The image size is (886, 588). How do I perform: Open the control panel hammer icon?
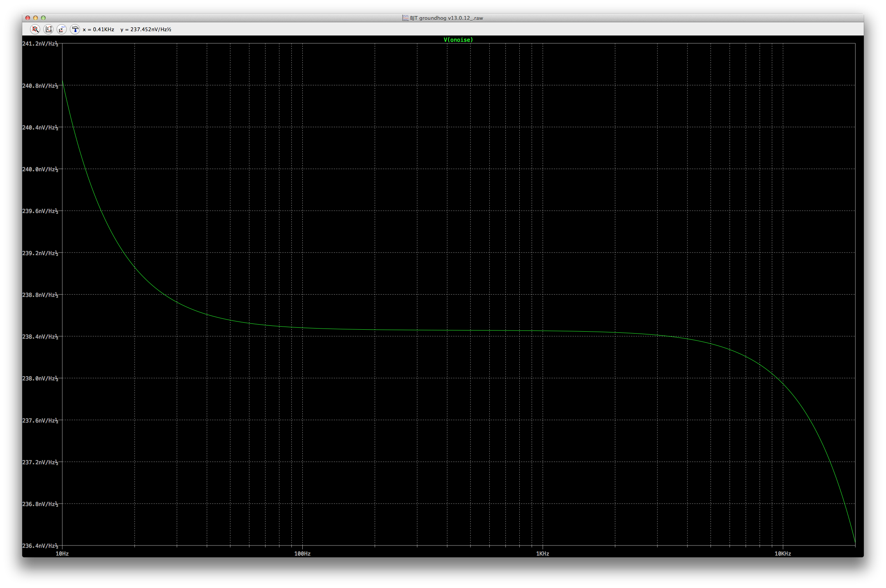(x=75, y=29)
